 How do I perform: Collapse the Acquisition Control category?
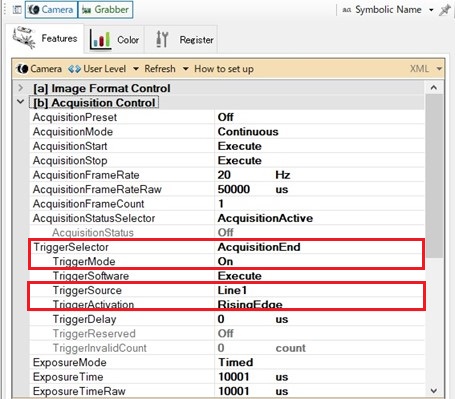(21, 102)
